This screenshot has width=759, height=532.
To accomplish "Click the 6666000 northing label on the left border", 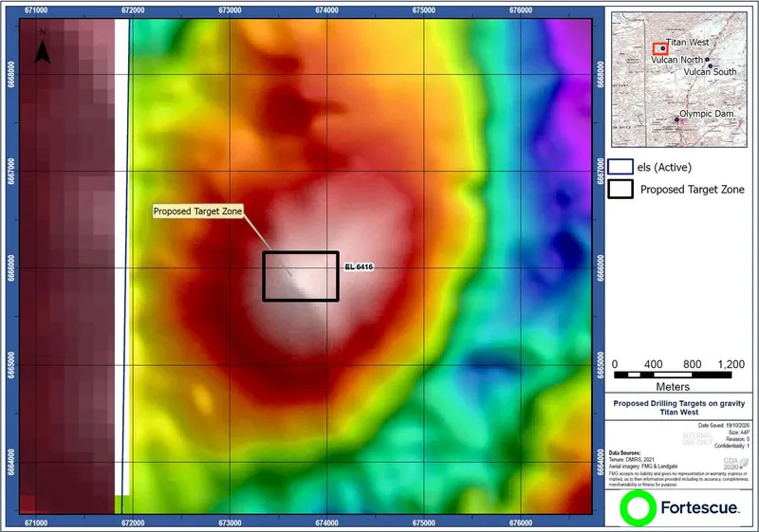I will (x=10, y=267).
